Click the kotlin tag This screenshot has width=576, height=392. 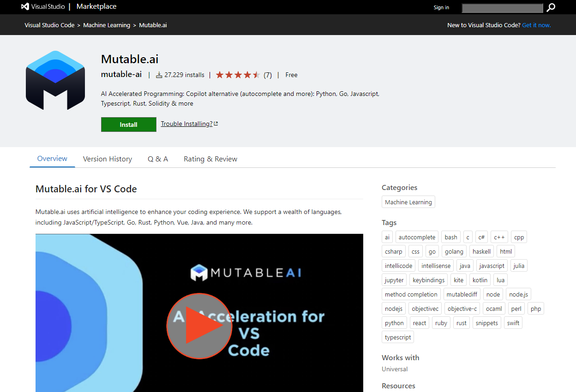480,280
